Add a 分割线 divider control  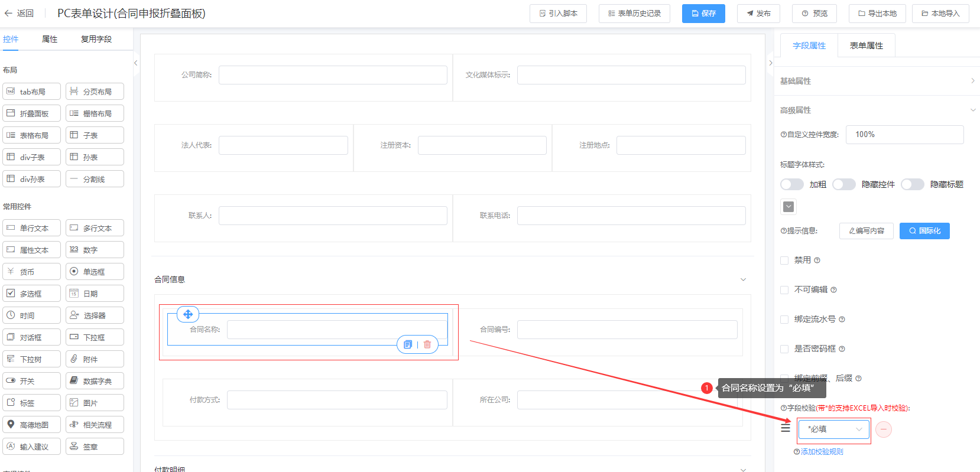tap(95, 179)
